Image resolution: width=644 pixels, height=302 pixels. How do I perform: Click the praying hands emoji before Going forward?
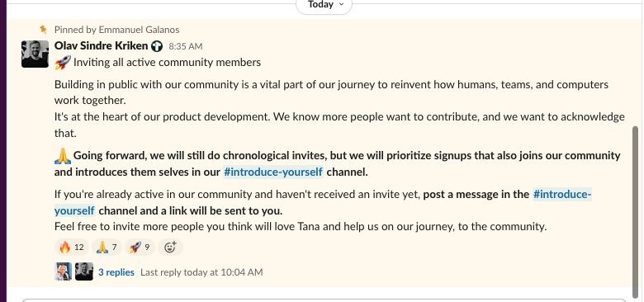pyautogui.click(x=63, y=156)
